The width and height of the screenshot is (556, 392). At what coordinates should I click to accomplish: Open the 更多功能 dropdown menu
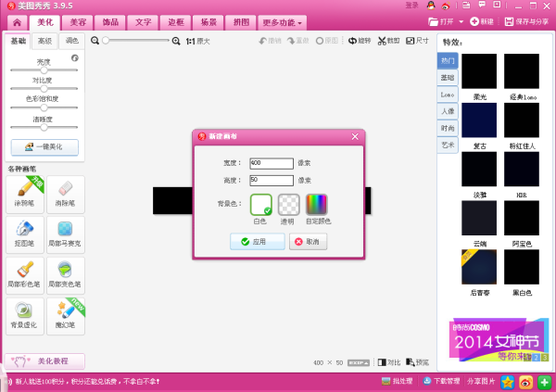click(x=283, y=22)
